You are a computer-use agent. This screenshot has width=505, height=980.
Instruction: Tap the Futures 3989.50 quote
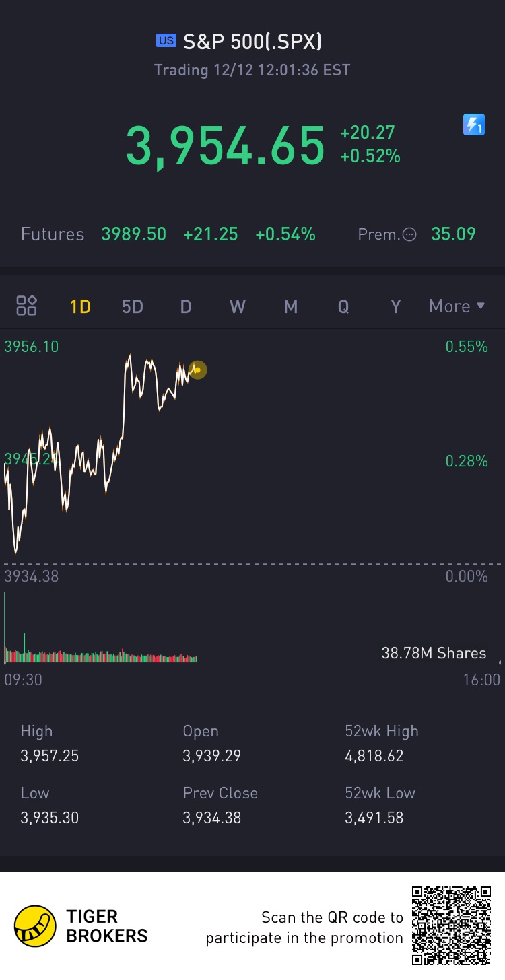tap(133, 234)
